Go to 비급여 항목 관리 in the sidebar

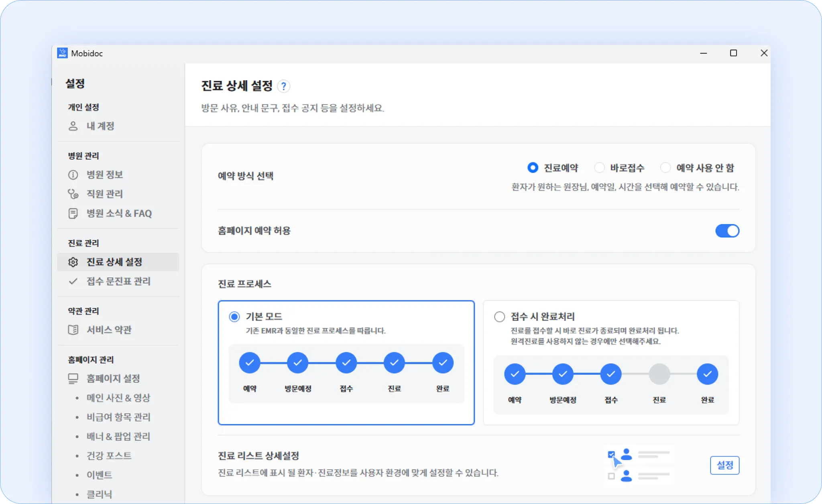[x=118, y=417]
